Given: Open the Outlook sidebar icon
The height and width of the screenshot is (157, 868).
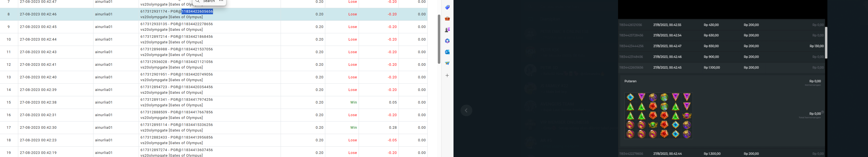Looking at the screenshot, I should click(x=447, y=52).
